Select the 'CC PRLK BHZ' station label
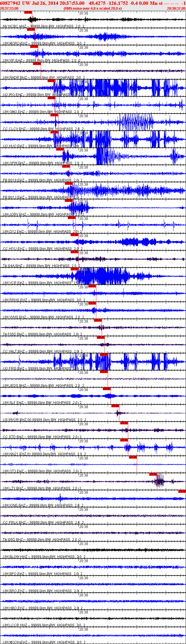 tap(14, 523)
